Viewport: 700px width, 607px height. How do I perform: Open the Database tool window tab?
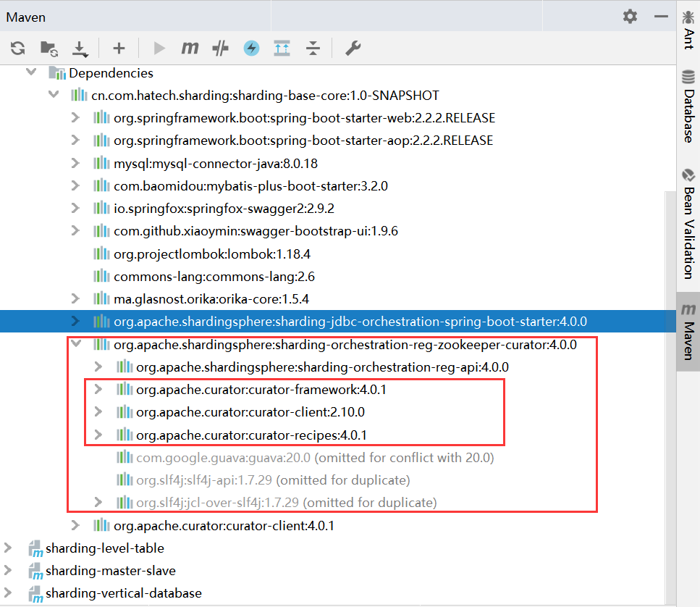(688, 106)
